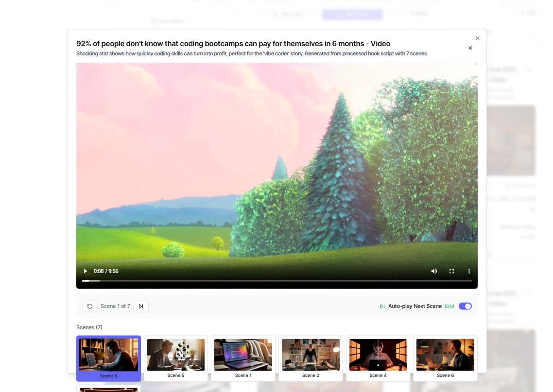553x392 pixels.
Task: Close the video preview modal
Action: coord(477,38)
